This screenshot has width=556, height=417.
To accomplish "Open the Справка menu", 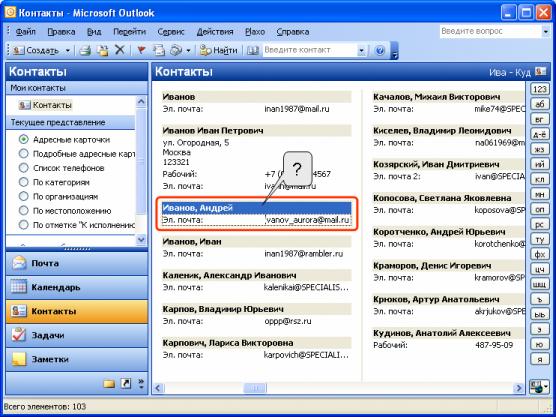I will 293,32.
